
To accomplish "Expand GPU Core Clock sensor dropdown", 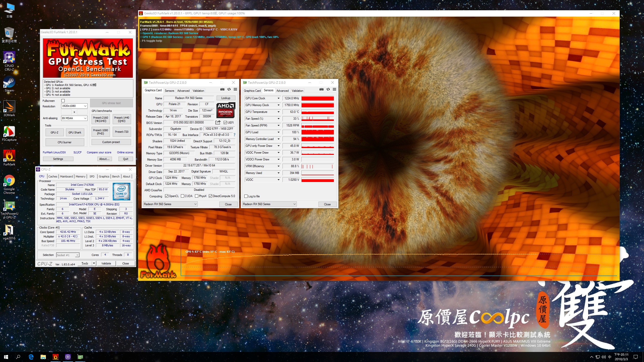I will (278, 98).
